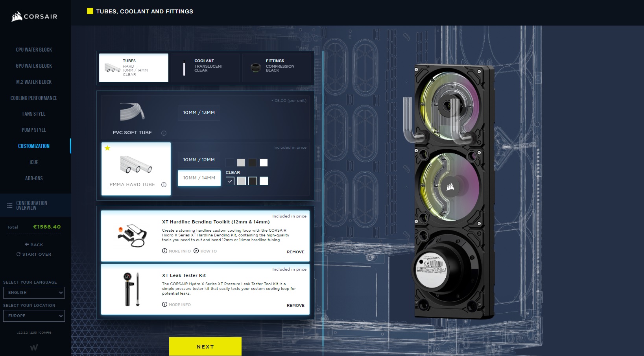Click the Back arrow icon
The height and width of the screenshot is (356, 644).
point(27,244)
